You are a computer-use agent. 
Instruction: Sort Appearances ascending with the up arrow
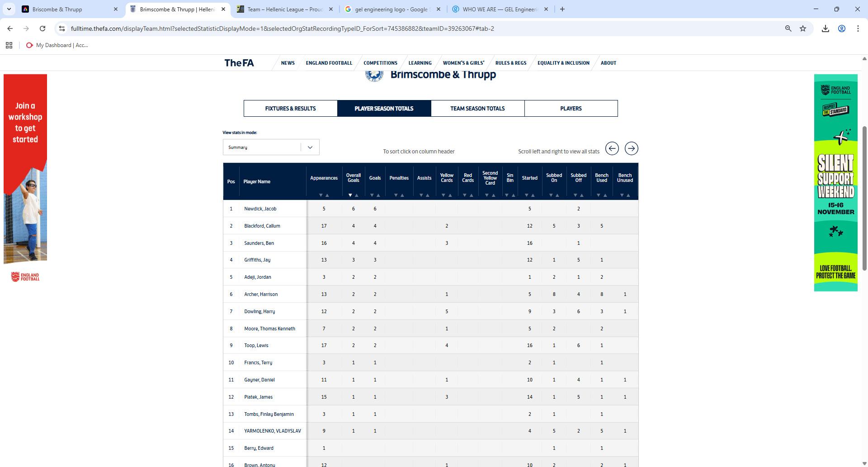coord(327,195)
